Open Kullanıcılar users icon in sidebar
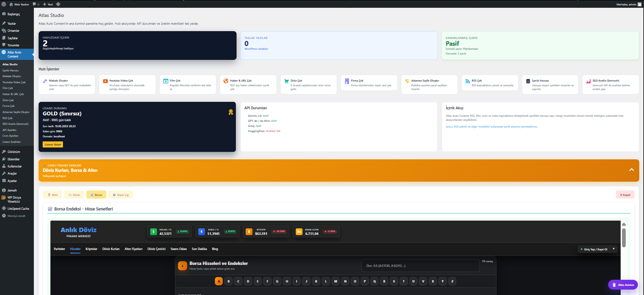The image size is (644, 295). pyautogui.click(x=4, y=166)
